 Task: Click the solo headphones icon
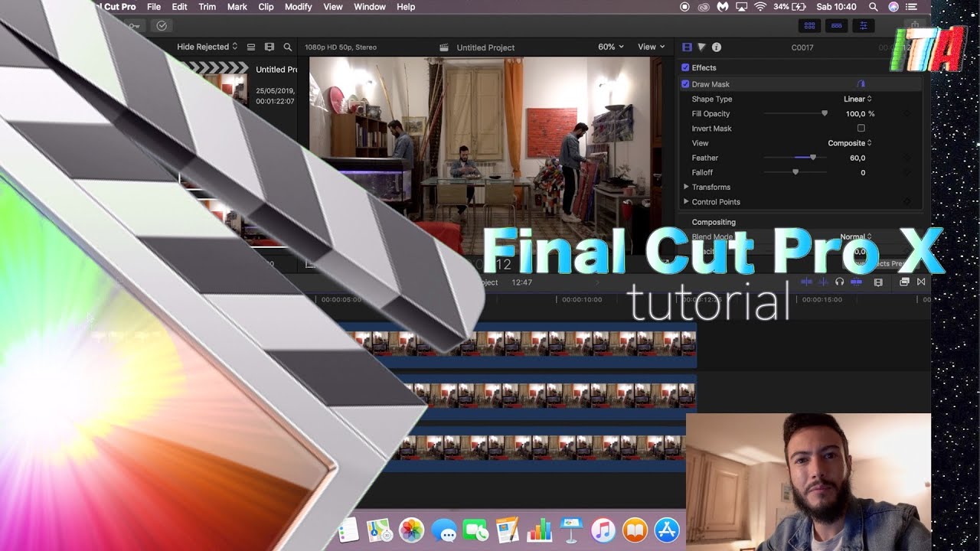840,282
